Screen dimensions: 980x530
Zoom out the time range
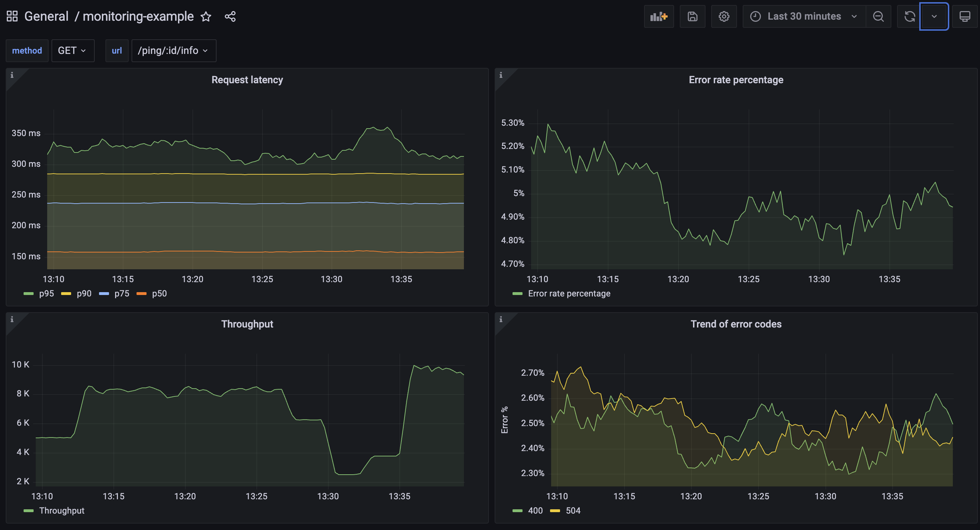tap(878, 16)
